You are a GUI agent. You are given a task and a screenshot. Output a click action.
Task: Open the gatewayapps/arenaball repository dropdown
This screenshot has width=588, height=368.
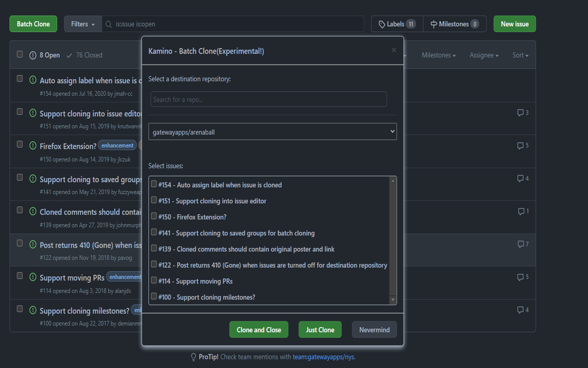[x=272, y=132]
